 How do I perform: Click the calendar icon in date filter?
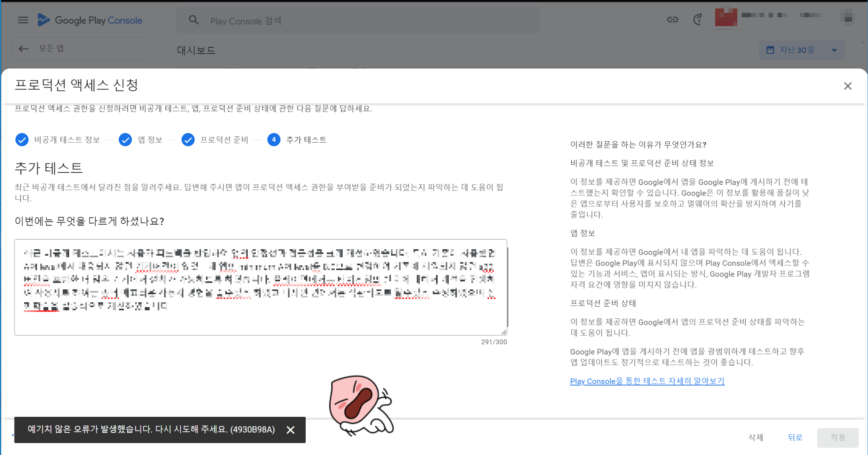[x=770, y=50]
